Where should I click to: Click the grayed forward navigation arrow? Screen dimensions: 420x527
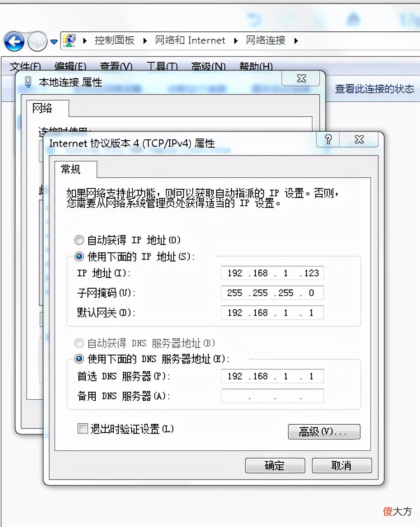click(x=37, y=41)
